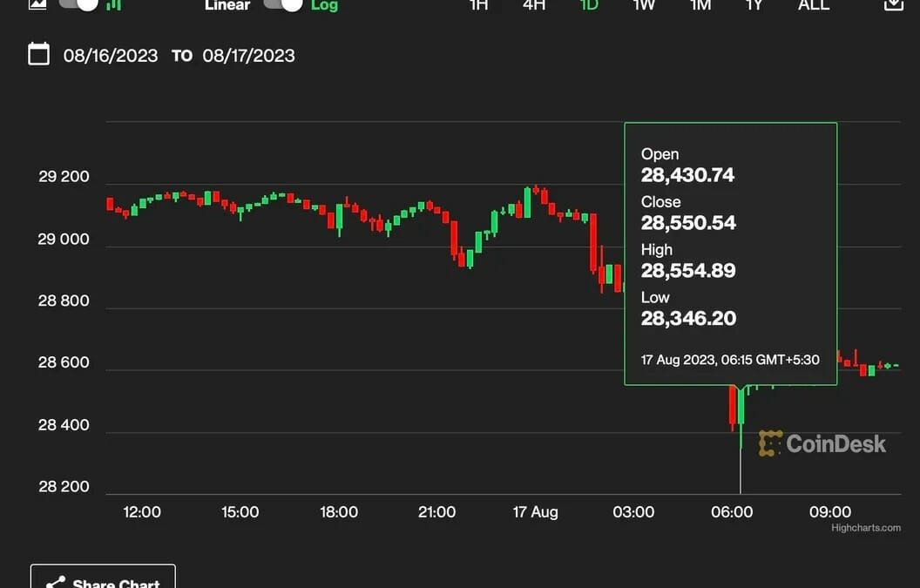Click the CoinDesk watermark logo
The width and height of the screenshot is (920, 588).
(822, 443)
